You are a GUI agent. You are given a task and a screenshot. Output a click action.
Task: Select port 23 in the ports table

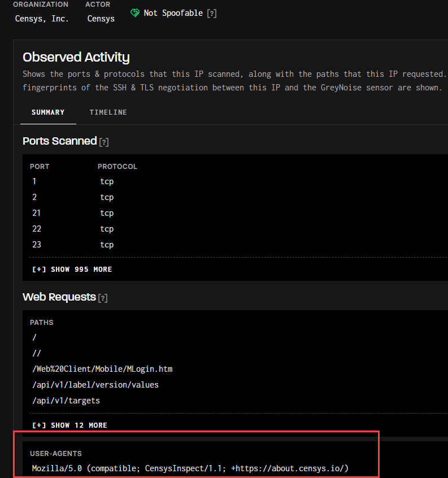point(37,245)
